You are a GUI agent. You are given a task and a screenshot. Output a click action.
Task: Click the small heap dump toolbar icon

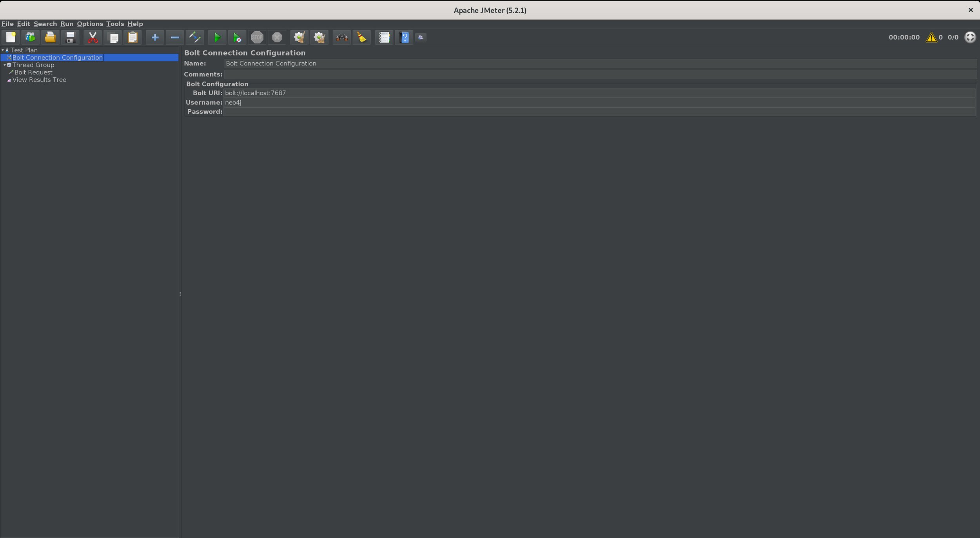(421, 38)
